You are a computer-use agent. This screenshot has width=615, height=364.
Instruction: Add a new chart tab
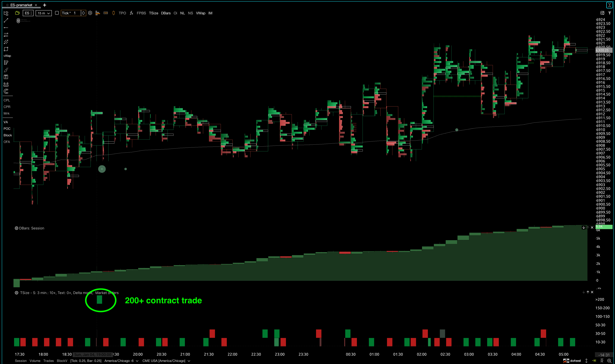(45, 5)
